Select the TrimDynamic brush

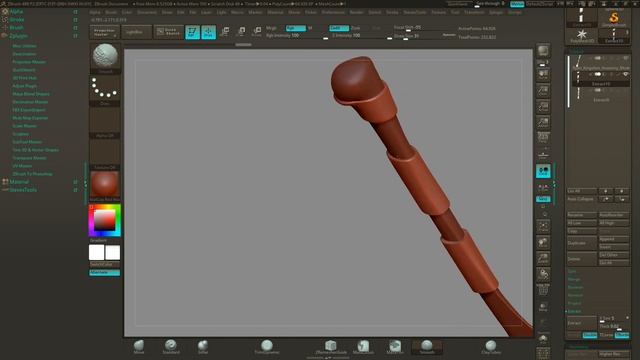click(267, 347)
